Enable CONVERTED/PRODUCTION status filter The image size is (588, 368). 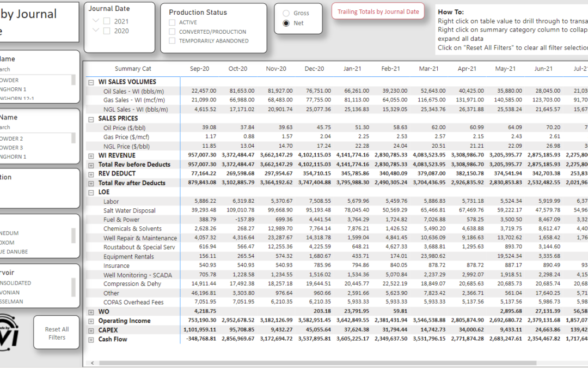(x=172, y=32)
